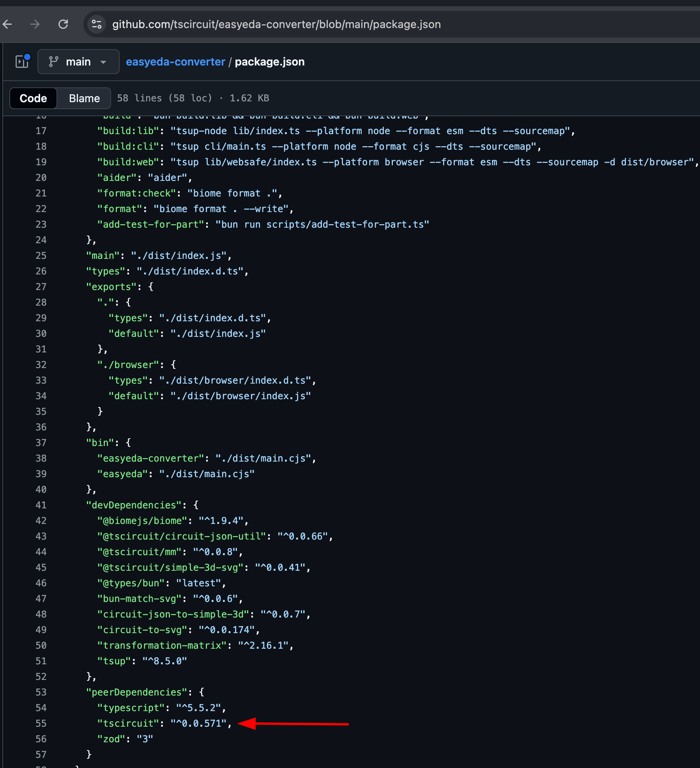Click the browser back arrow

pyautogui.click(x=7, y=24)
